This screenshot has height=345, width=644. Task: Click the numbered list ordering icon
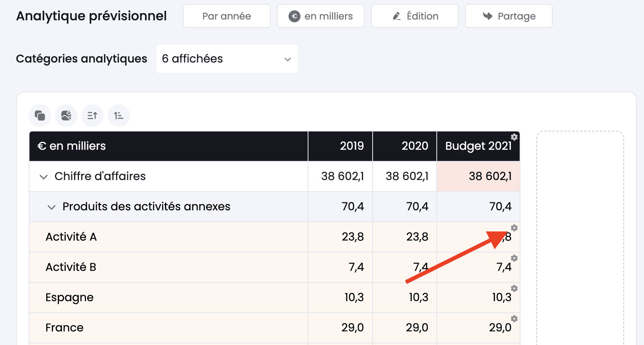coord(119,116)
